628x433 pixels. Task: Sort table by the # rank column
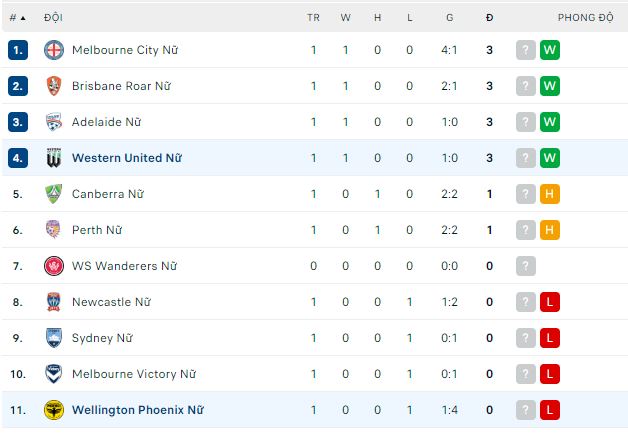[x=17, y=18]
